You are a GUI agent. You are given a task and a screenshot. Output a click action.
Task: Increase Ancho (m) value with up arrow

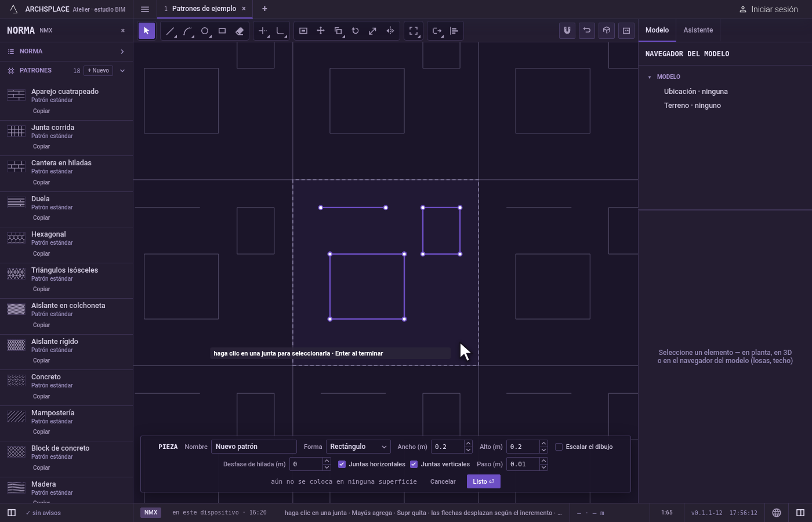point(468,444)
